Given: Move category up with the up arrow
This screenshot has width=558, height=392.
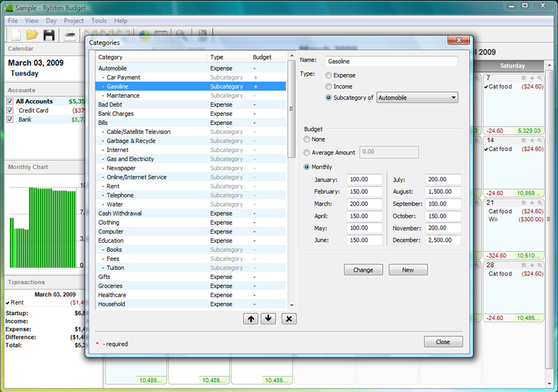Looking at the screenshot, I should [x=250, y=318].
